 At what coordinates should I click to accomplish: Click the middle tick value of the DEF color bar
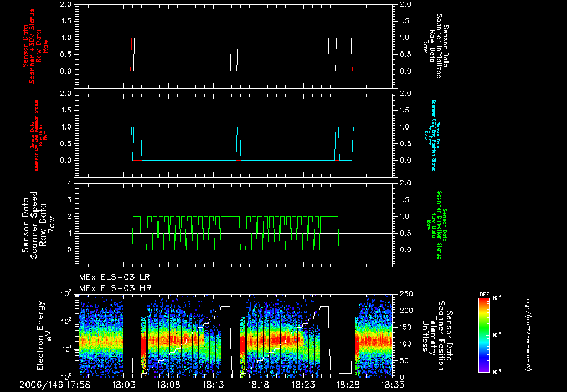pyautogui.click(x=497, y=335)
